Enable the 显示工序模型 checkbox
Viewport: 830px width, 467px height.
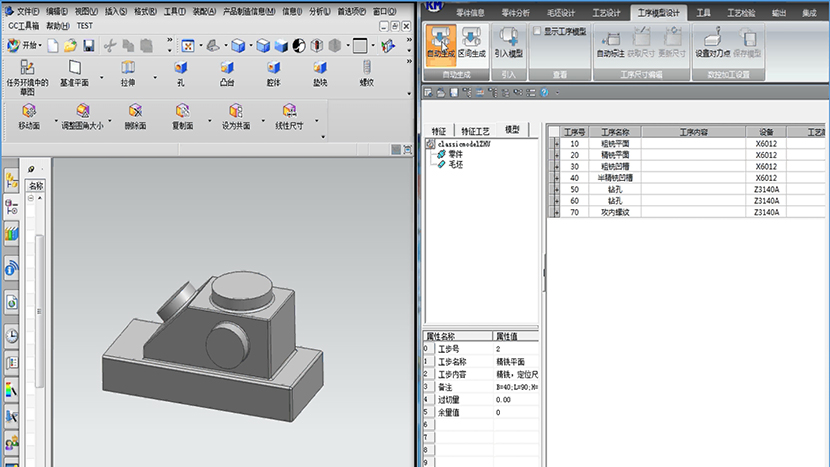pos(537,32)
